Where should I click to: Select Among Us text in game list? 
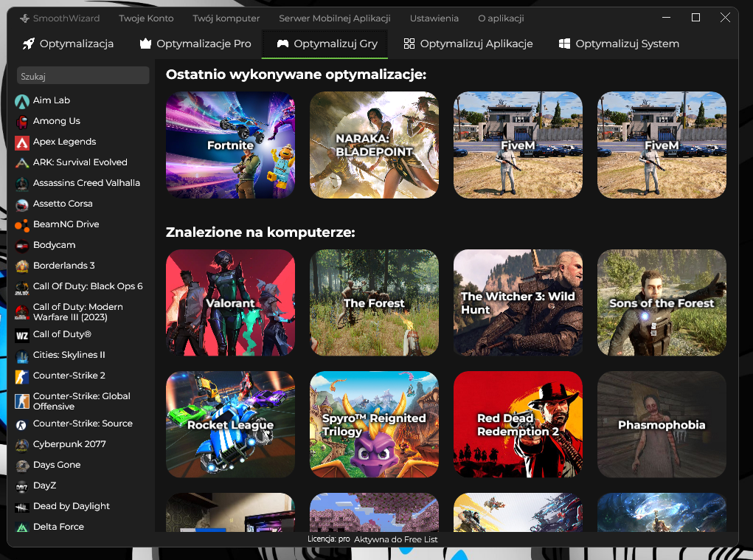click(56, 121)
